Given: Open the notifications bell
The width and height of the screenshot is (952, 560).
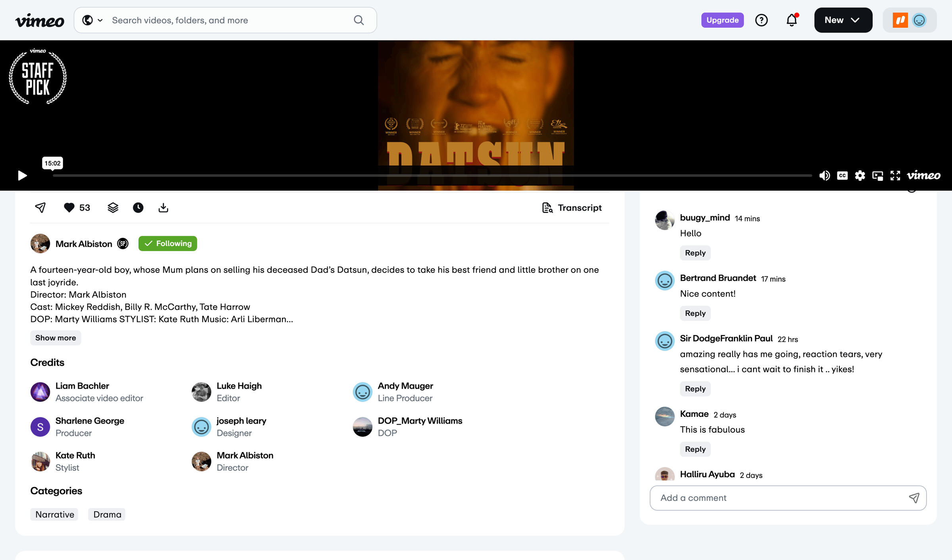Looking at the screenshot, I should (792, 20).
